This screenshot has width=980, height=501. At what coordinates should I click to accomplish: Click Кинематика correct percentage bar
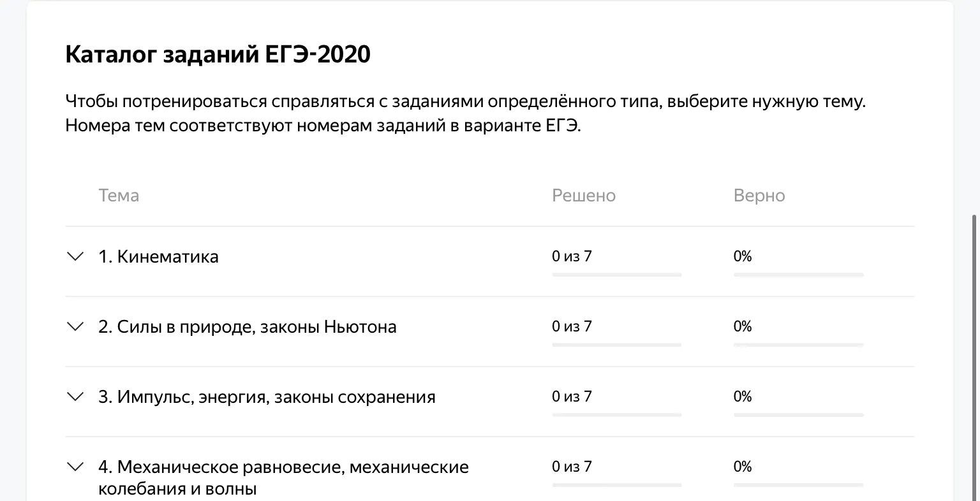coord(799,275)
